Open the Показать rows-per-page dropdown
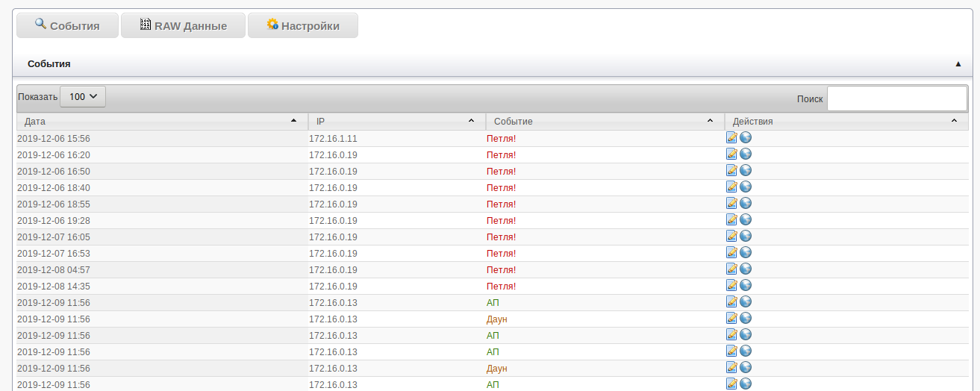The width and height of the screenshot is (980, 391). click(x=83, y=97)
